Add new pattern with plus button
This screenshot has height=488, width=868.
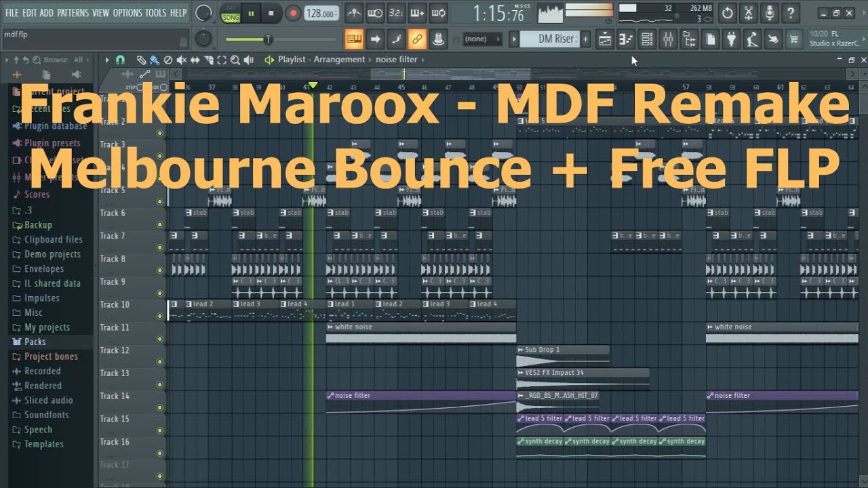click(x=585, y=39)
